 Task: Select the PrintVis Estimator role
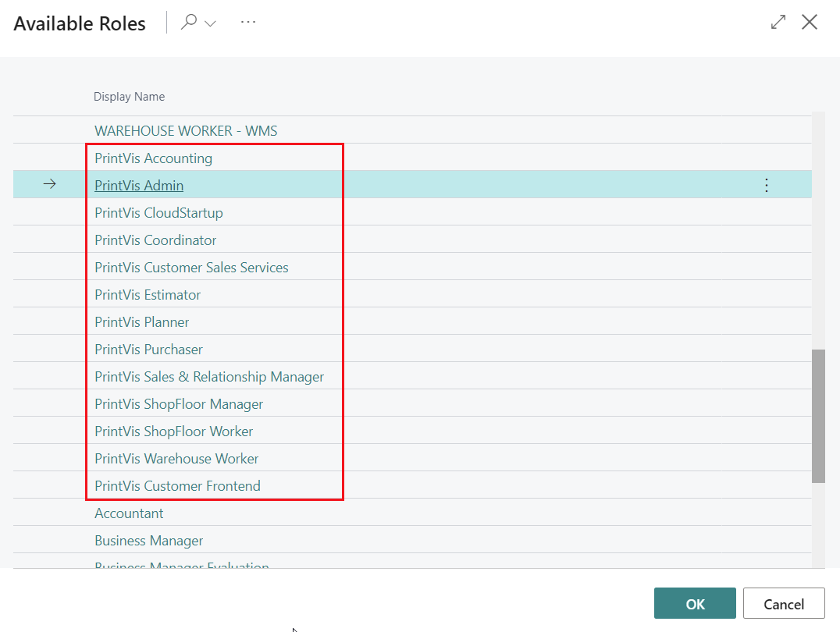pos(148,294)
